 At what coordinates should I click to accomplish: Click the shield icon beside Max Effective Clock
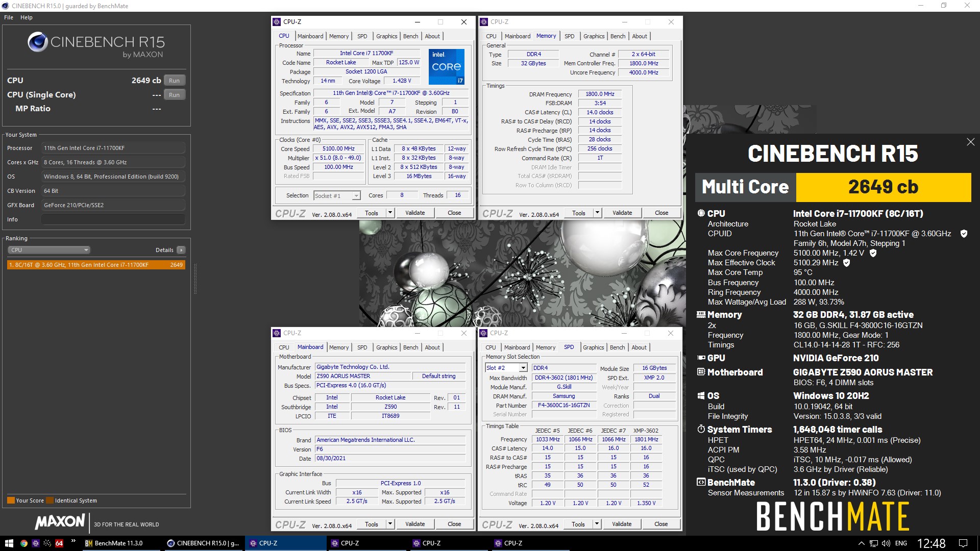pyautogui.click(x=847, y=263)
